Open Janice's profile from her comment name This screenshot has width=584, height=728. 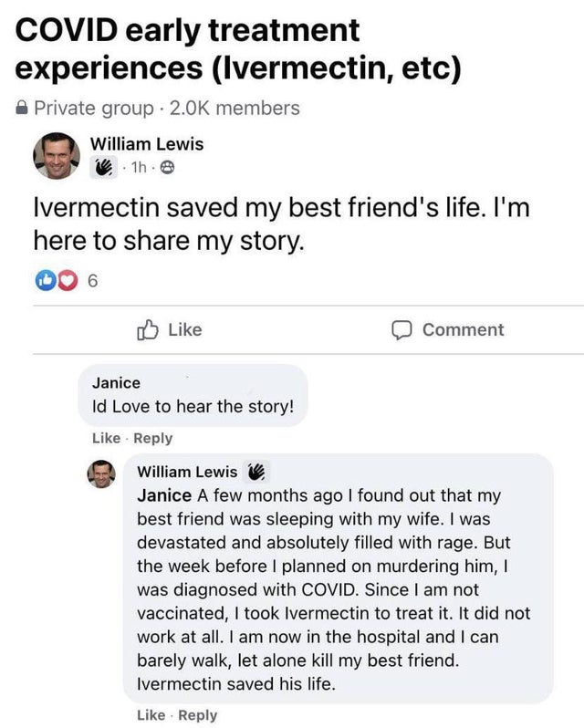[x=117, y=383]
